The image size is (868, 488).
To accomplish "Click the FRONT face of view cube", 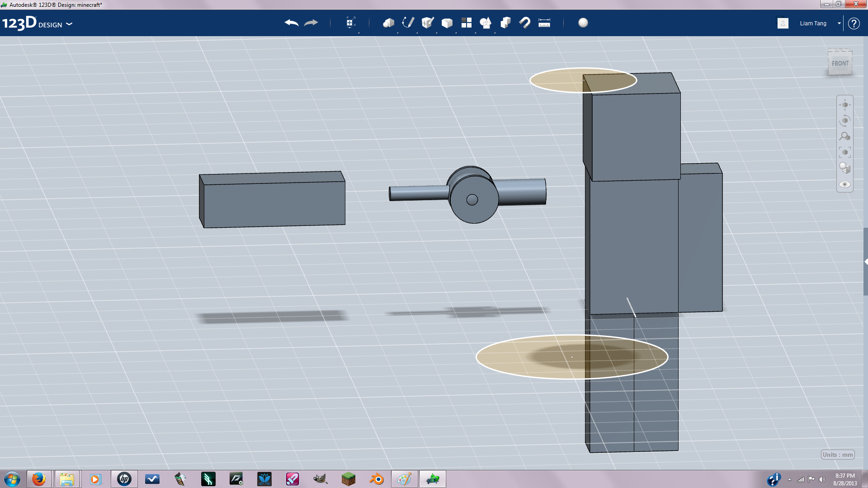I will [840, 64].
